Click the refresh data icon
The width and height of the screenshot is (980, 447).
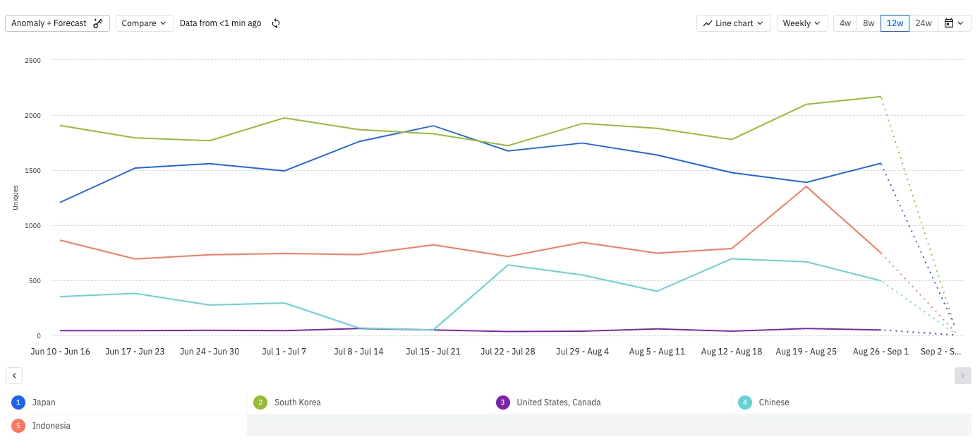(x=276, y=23)
